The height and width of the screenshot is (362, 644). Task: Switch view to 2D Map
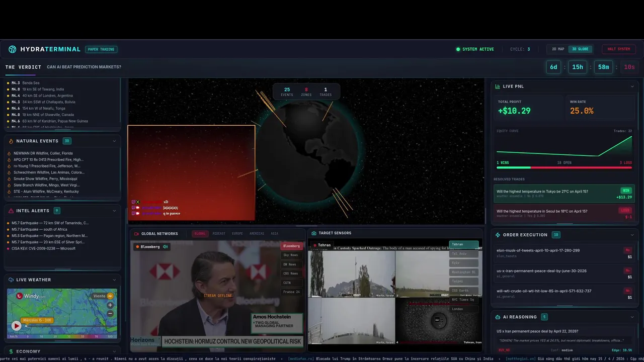coord(558,49)
